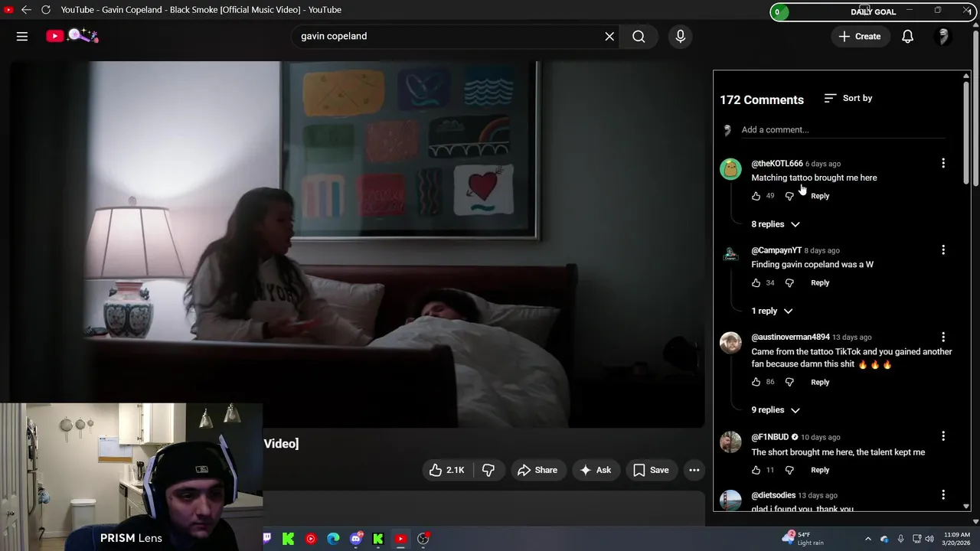Open options menu for austinoverman4894's comment
The image size is (980, 551).
point(943,337)
